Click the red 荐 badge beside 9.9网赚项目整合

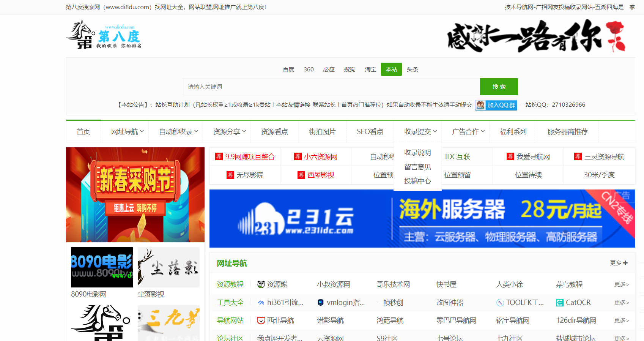[x=219, y=156]
